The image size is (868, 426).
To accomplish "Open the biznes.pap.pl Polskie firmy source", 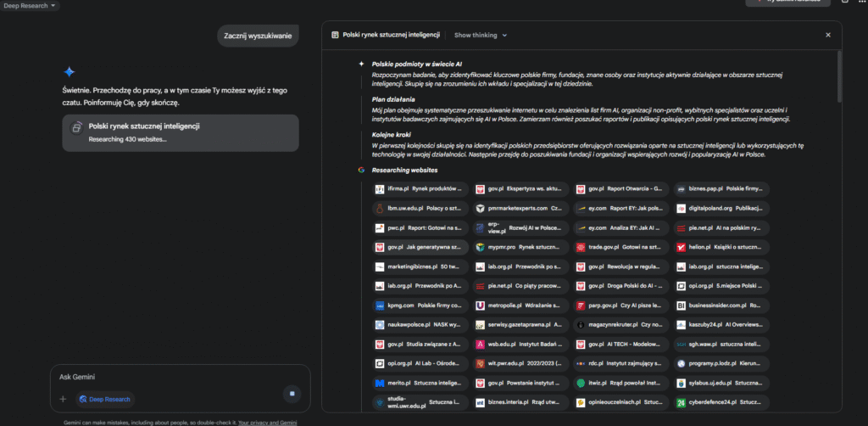I will click(x=721, y=189).
